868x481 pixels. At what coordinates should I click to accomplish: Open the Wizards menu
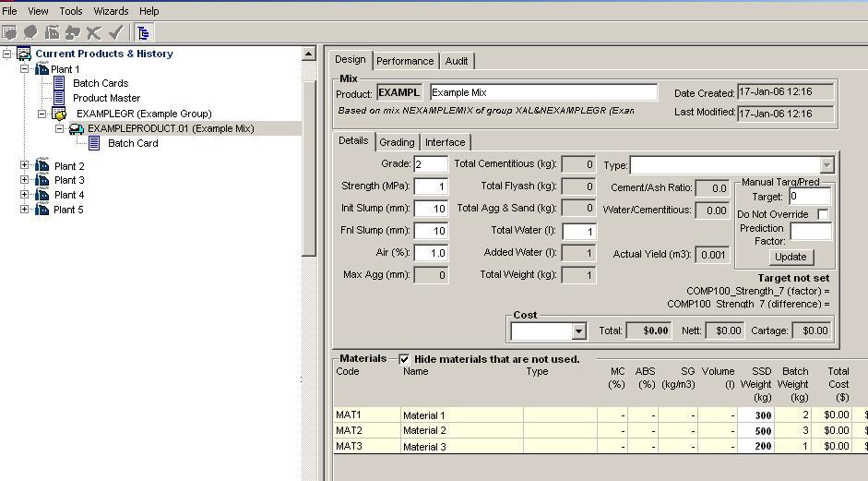(x=111, y=11)
